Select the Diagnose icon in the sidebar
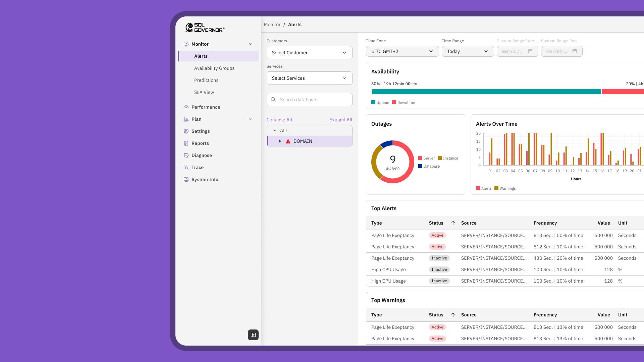The height and width of the screenshot is (362, 644). click(x=186, y=155)
